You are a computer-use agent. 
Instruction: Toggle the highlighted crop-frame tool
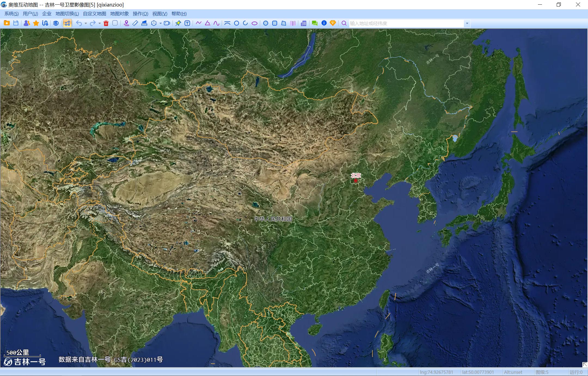[x=67, y=23]
